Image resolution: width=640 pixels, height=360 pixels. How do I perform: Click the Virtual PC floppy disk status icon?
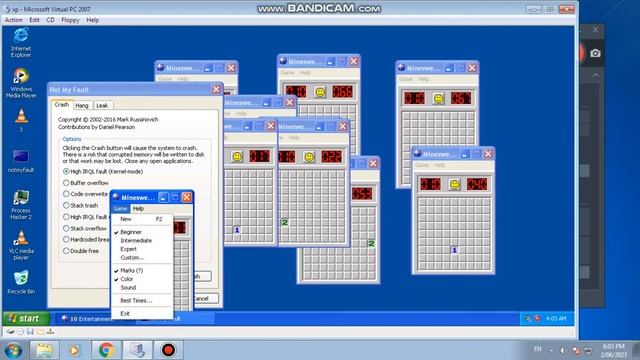pyautogui.click(x=30, y=331)
